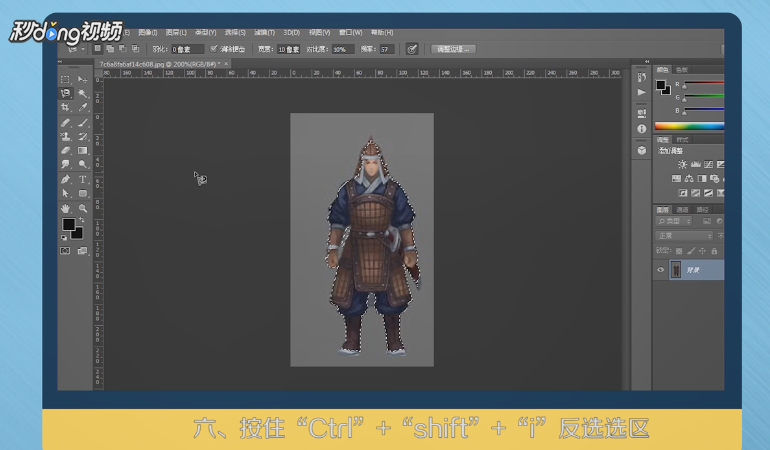Select the History Brush tool

[82, 136]
